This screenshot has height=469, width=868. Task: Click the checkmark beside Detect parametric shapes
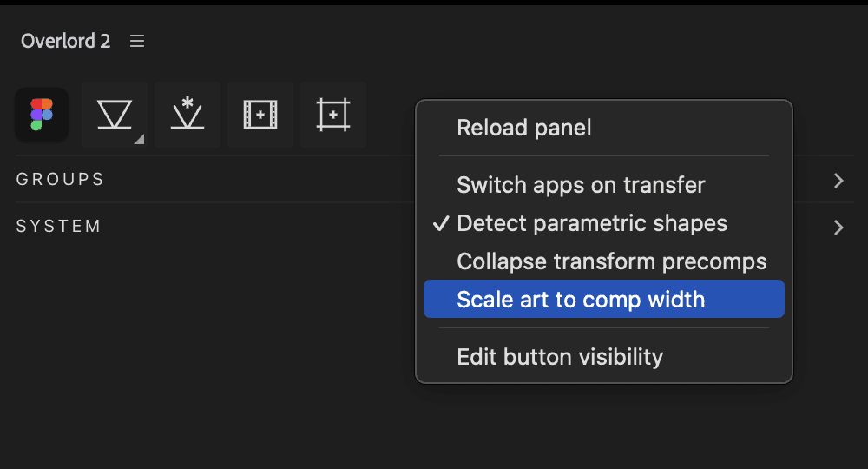[441, 224]
